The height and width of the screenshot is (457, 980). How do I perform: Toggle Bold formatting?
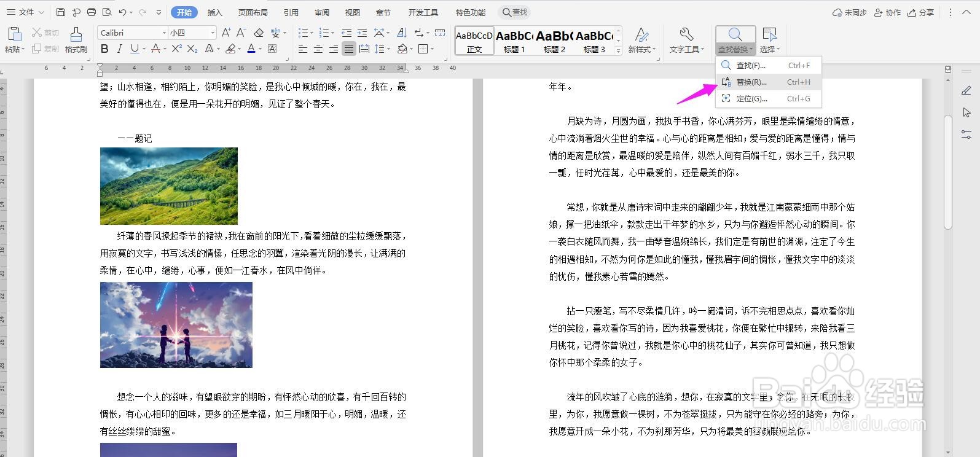(104, 49)
